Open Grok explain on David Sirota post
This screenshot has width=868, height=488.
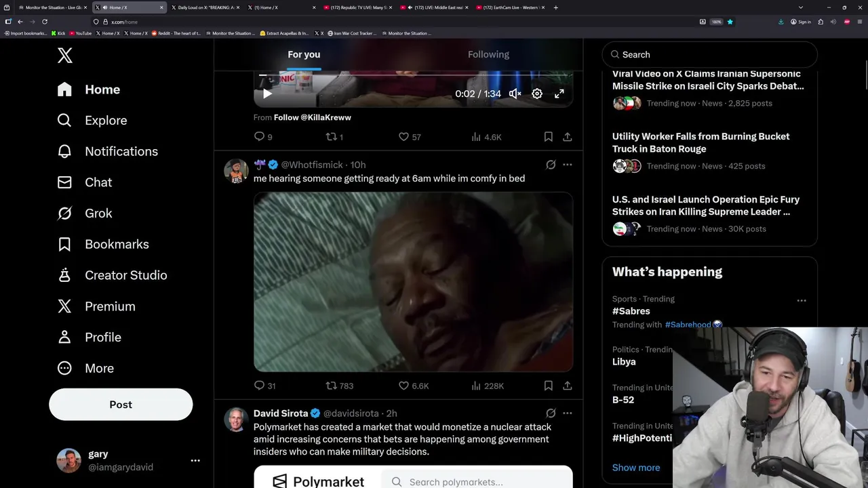551,413
